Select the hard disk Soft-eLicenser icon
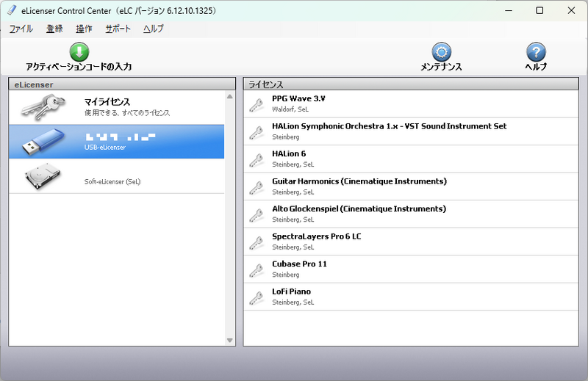The image size is (588, 381). 43,176
